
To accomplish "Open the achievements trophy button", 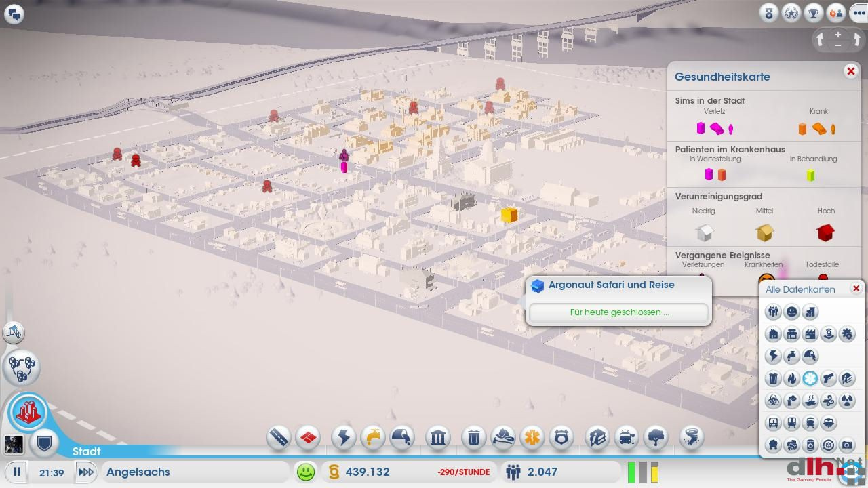I will [814, 13].
